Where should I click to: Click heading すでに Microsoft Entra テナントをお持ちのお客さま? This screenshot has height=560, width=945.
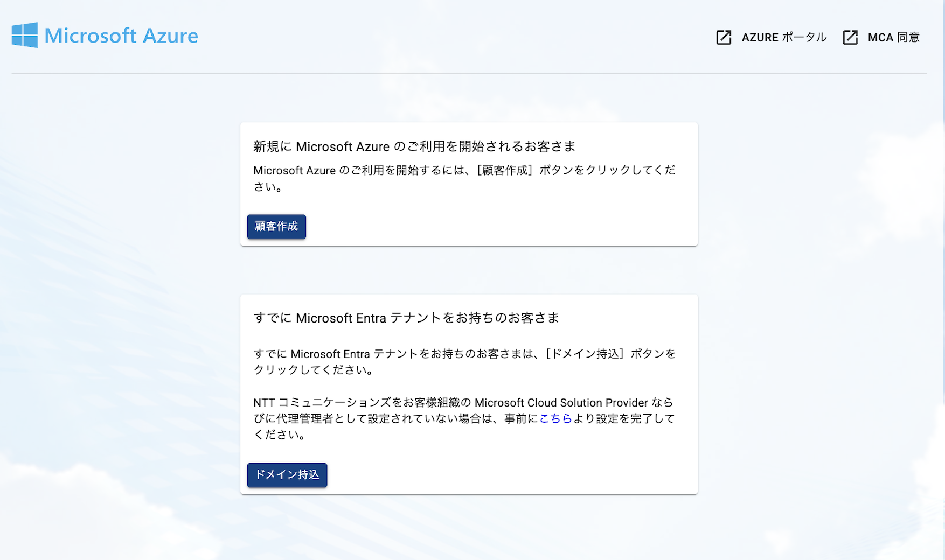[x=406, y=318]
